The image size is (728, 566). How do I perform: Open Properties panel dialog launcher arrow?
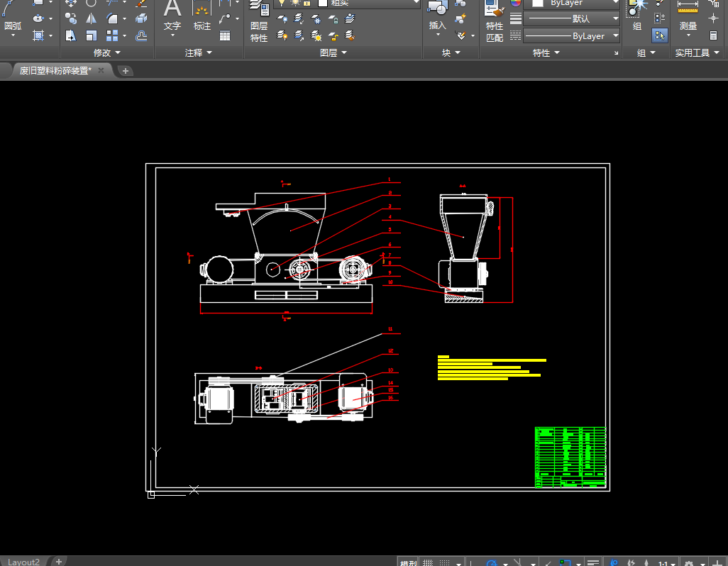pyautogui.click(x=616, y=53)
